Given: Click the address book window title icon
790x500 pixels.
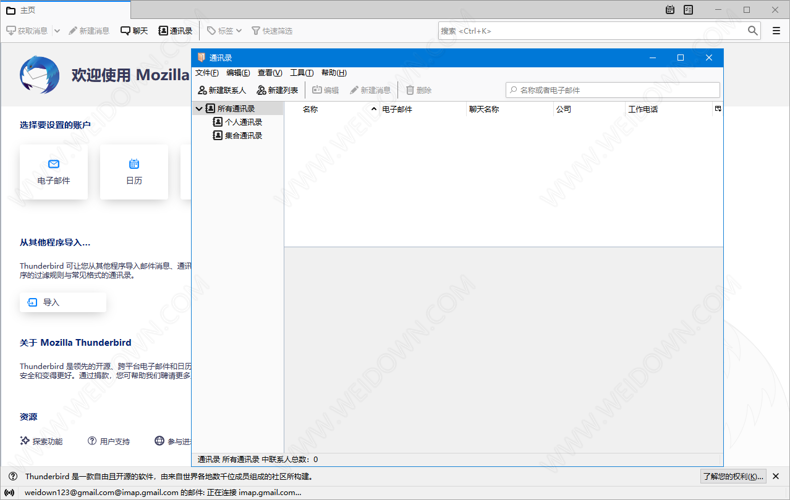Looking at the screenshot, I should [202, 57].
